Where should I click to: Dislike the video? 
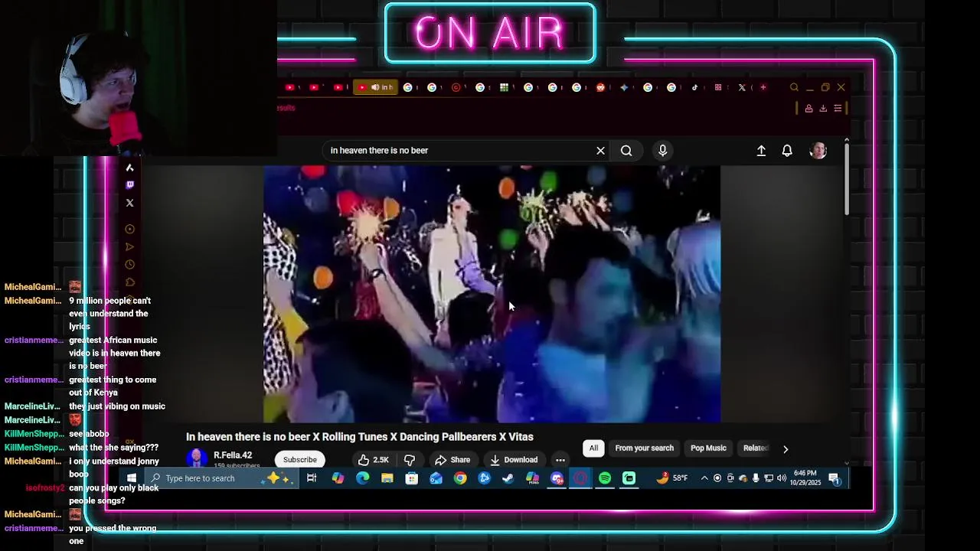coord(410,460)
